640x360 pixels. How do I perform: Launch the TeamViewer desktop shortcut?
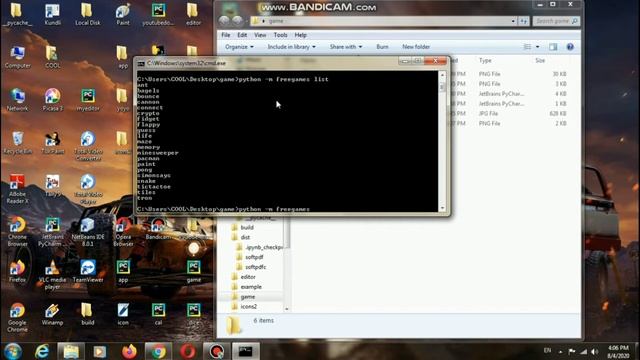88,271
